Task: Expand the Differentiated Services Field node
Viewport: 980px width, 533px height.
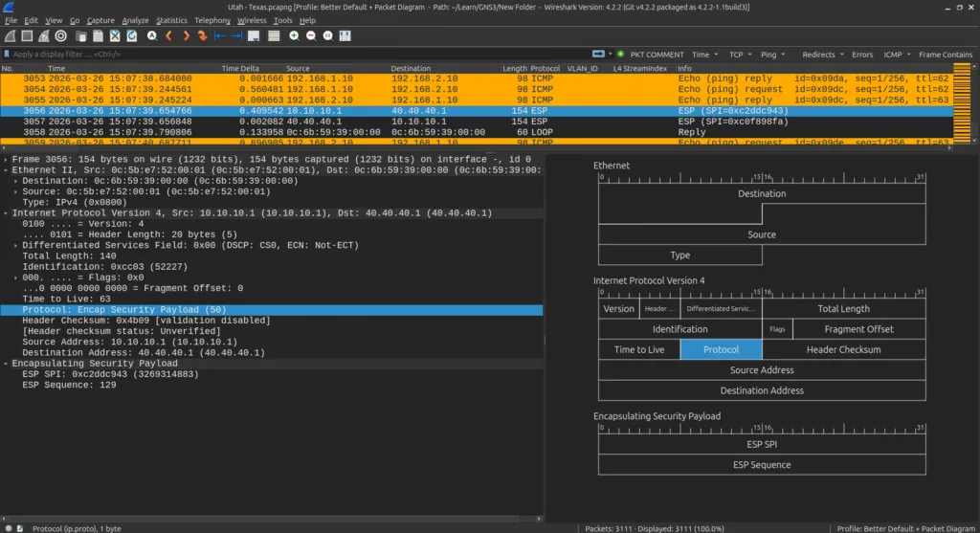Action: pyautogui.click(x=15, y=246)
